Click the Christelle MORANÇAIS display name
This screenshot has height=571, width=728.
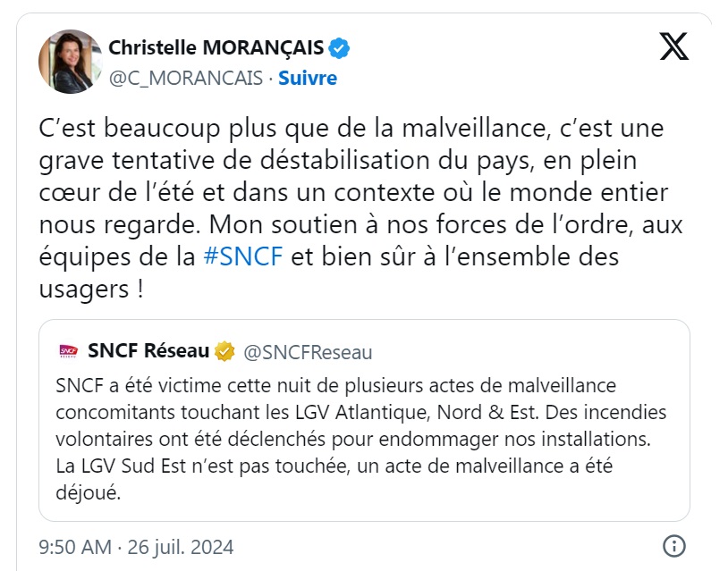tap(216, 46)
